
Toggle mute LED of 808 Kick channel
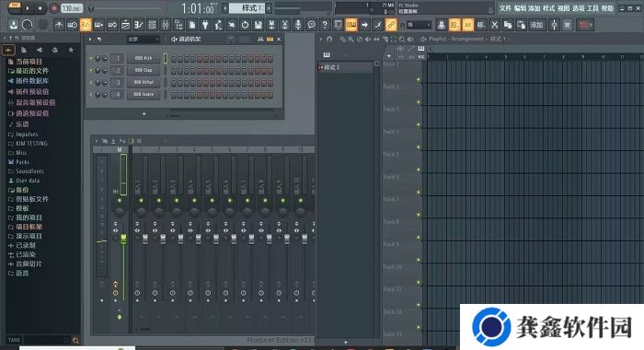tap(91, 59)
